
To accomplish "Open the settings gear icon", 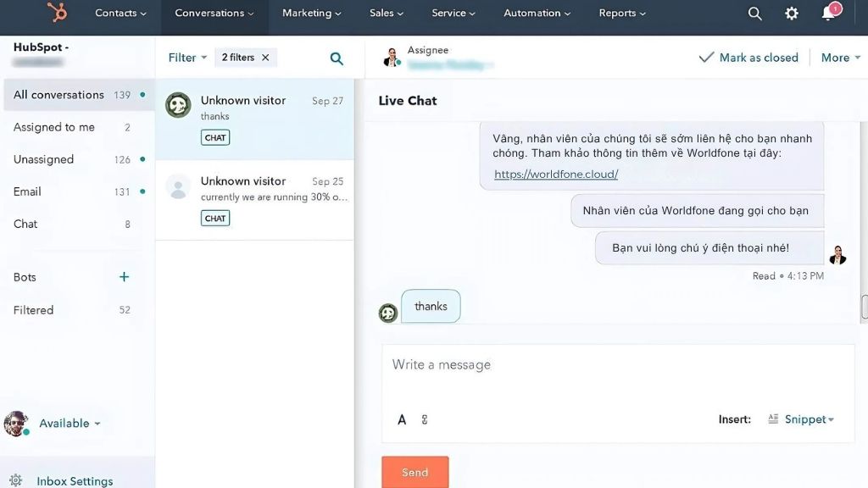I will point(792,14).
